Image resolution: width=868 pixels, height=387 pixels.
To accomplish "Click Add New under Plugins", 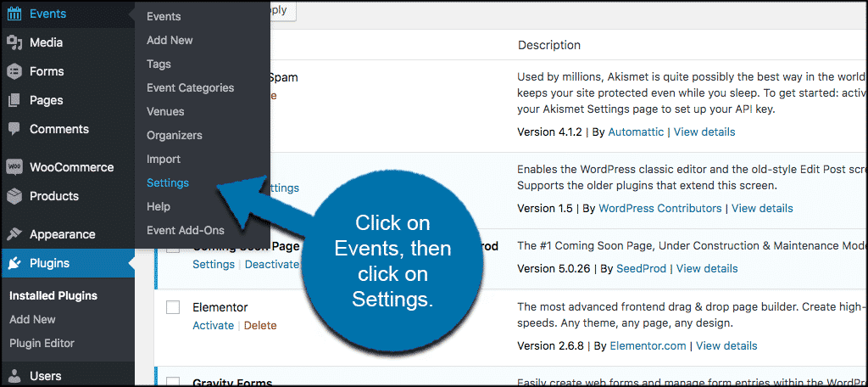I will pyautogui.click(x=32, y=319).
